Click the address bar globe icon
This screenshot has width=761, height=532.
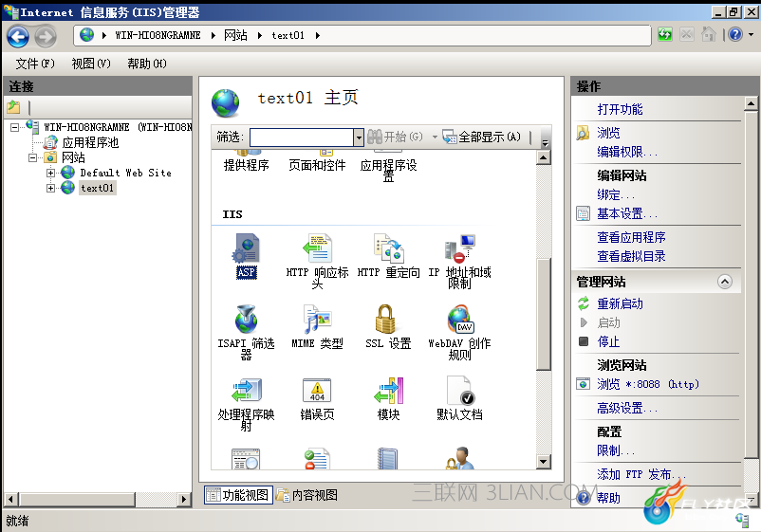tap(87, 35)
